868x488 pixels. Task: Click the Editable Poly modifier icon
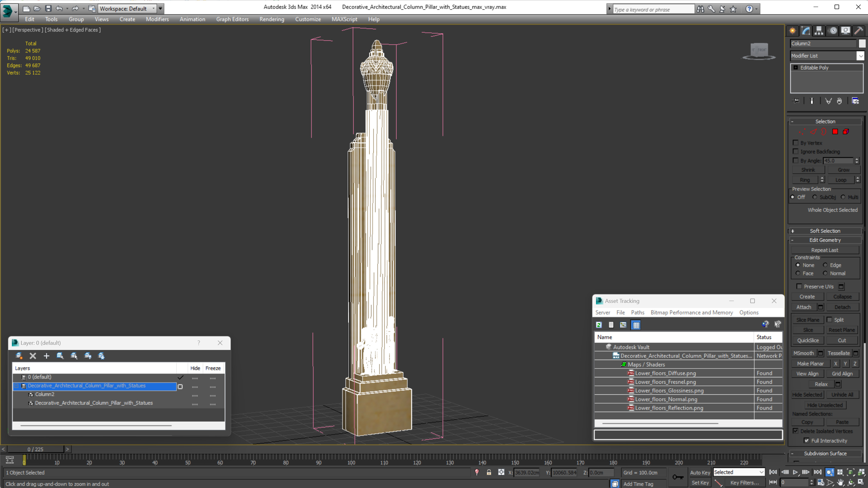click(x=795, y=67)
